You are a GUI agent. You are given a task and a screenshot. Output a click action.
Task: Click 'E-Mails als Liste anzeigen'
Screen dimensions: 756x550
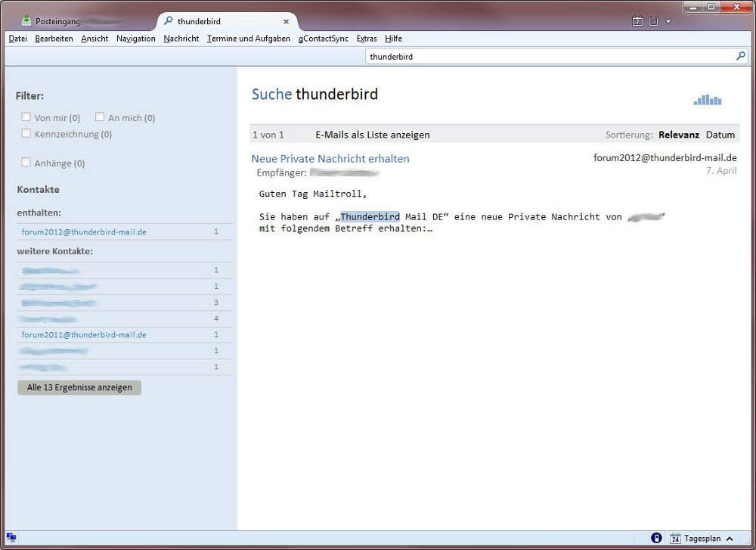[x=372, y=135]
